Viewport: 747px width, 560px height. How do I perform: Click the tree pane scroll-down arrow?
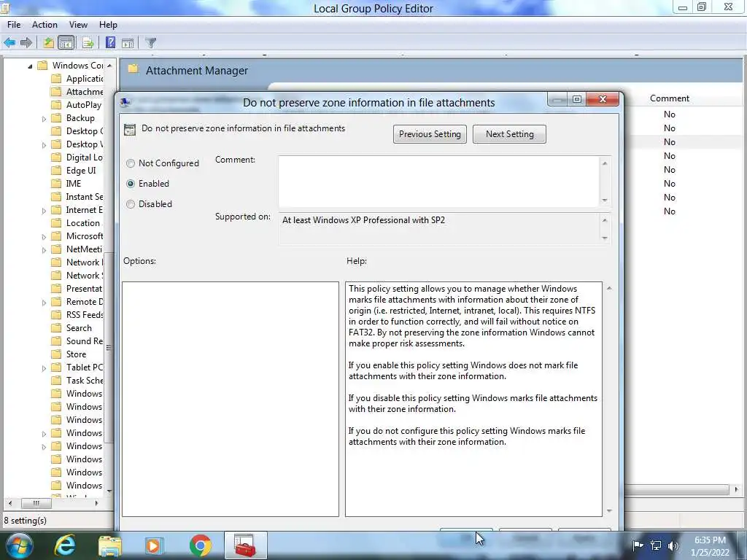coord(109,491)
